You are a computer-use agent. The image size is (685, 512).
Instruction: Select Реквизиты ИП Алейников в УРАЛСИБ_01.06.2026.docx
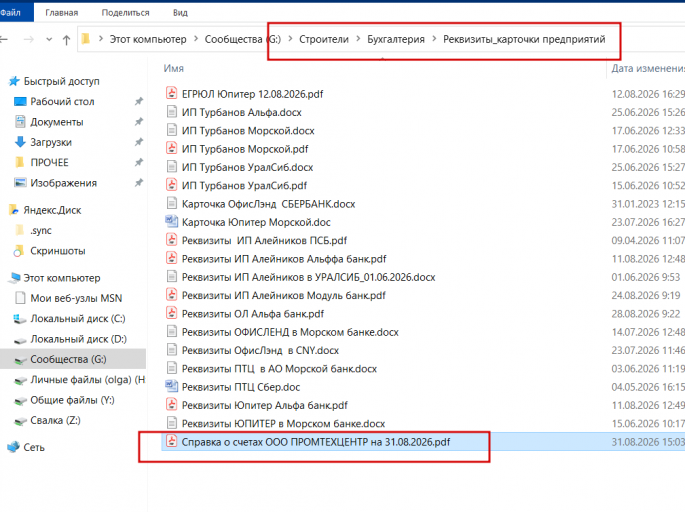coord(308,278)
